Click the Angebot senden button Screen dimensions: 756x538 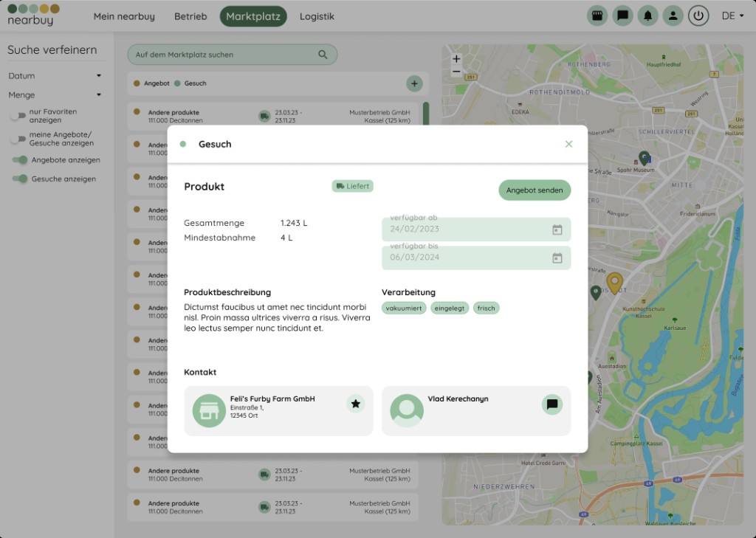[535, 190]
